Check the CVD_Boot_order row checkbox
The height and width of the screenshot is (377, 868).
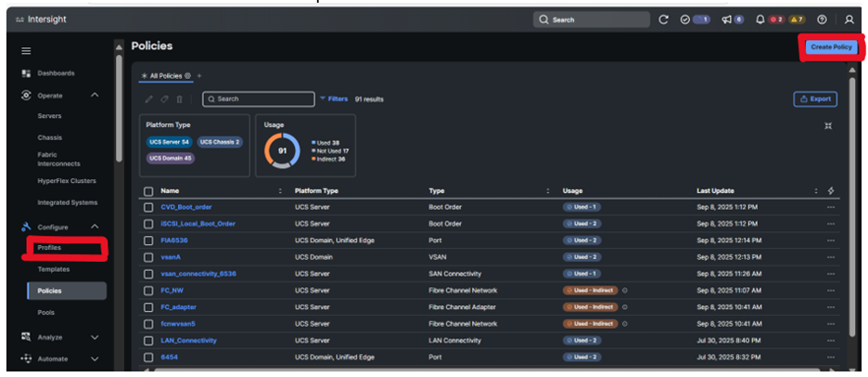point(148,207)
